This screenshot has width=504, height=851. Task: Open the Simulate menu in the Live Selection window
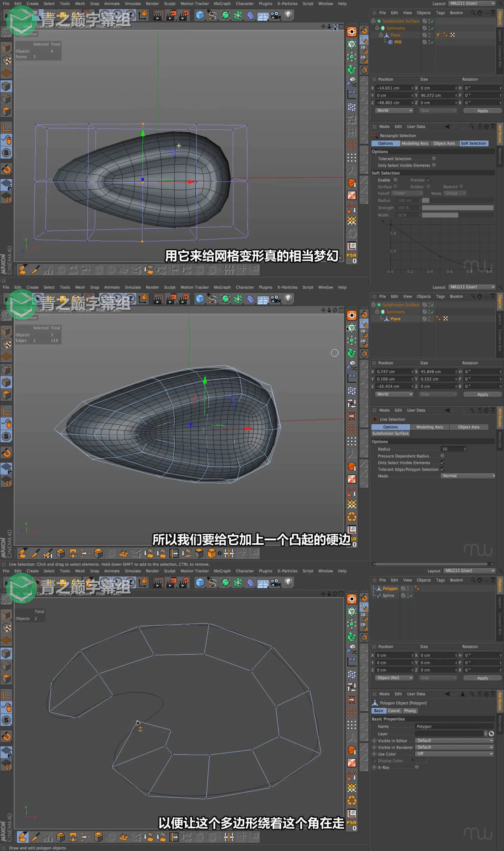(x=133, y=287)
